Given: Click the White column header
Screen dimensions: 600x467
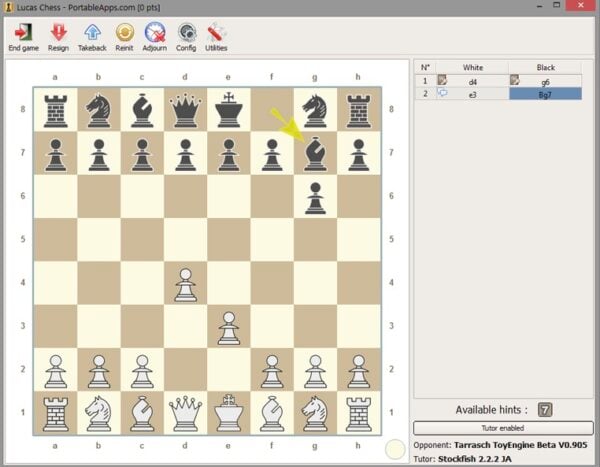Looking at the screenshot, I should click(471, 66).
